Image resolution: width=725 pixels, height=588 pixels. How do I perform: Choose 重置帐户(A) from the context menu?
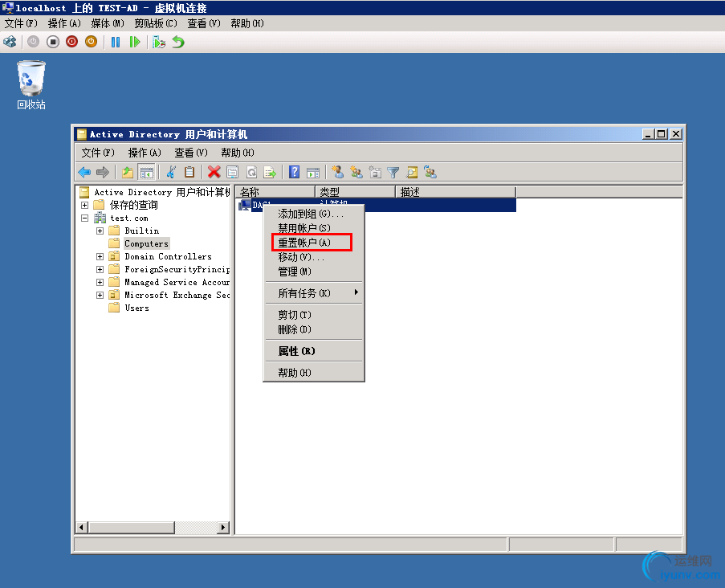coord(314,243)
